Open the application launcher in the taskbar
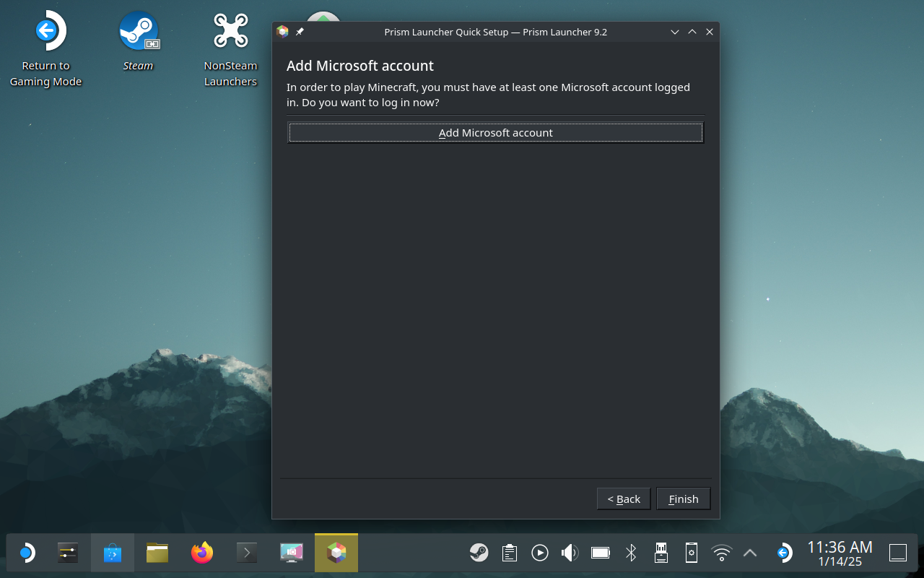 click(26, 553)
